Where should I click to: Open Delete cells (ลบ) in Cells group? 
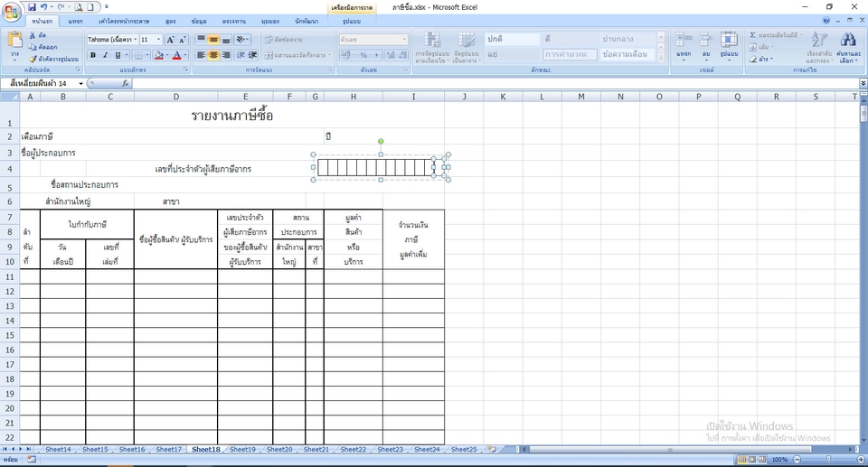pyautogui.click(x=706, y=45)
